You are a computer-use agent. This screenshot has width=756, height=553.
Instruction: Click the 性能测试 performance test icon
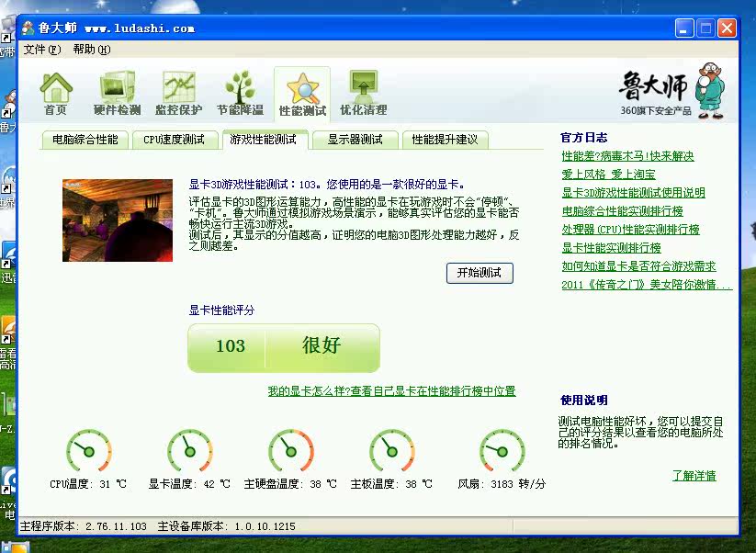pos(302,94)
